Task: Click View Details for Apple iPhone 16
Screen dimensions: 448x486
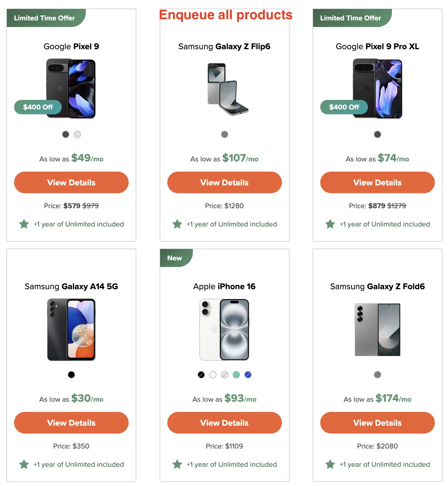Action: [x=224, y=423]
